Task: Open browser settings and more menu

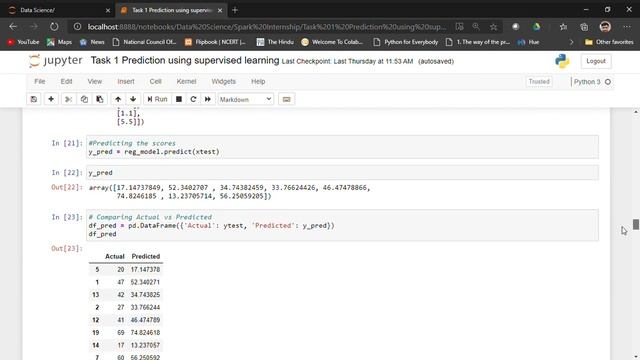Action: coord(627,27)
